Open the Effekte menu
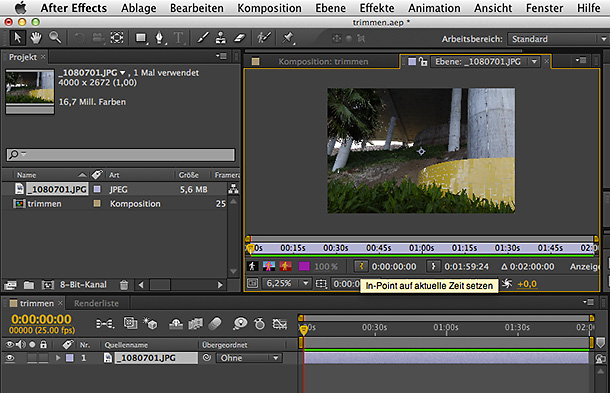The image size is (610, 393). click(x=377, y=8)
